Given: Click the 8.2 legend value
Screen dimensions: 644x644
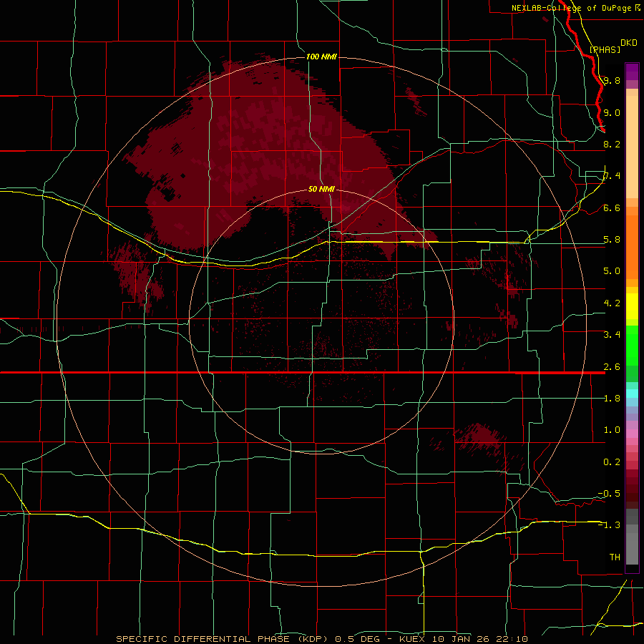Looking at the screenshot, I should (x=612, y=144).
